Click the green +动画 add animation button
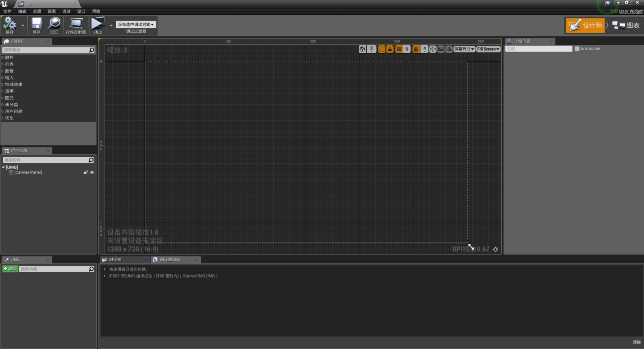Screen dimensions: 644x349 (10, 269)
